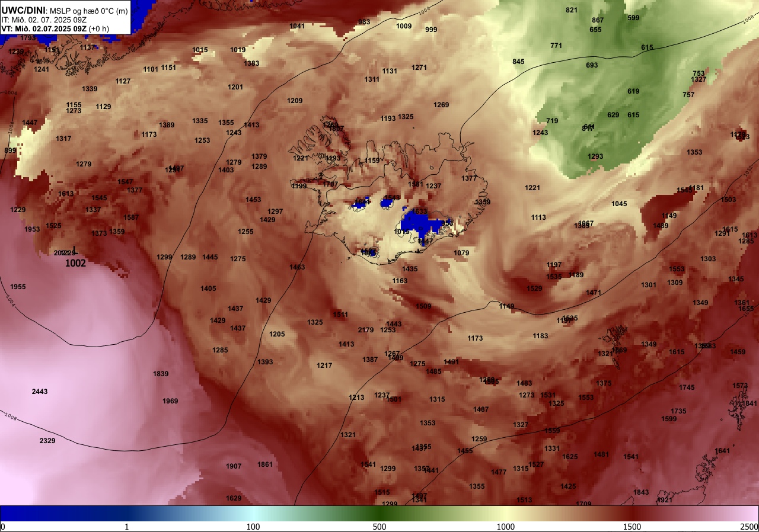Click the height value 2179
This screenshot has width=759, height=532.
click(366, 330)
